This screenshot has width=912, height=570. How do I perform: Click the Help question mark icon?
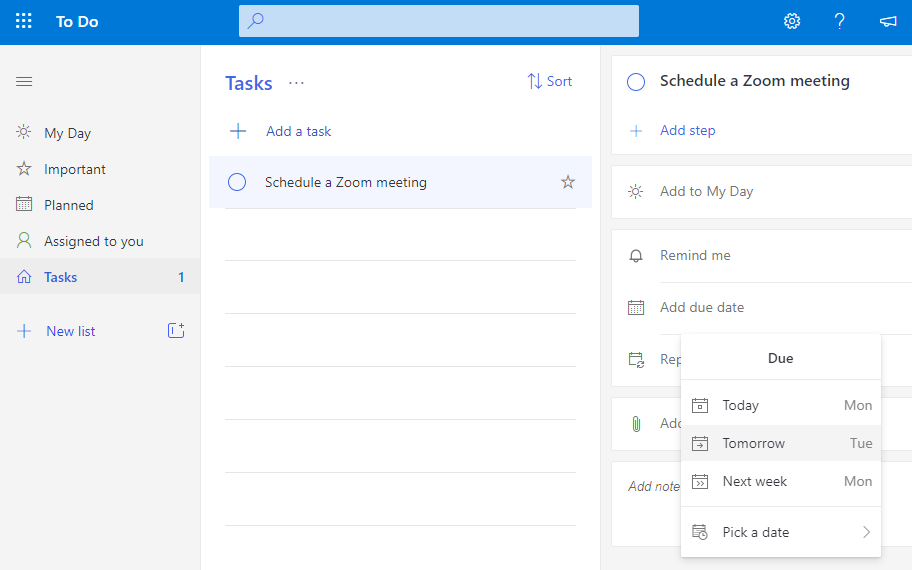(840, 21)
